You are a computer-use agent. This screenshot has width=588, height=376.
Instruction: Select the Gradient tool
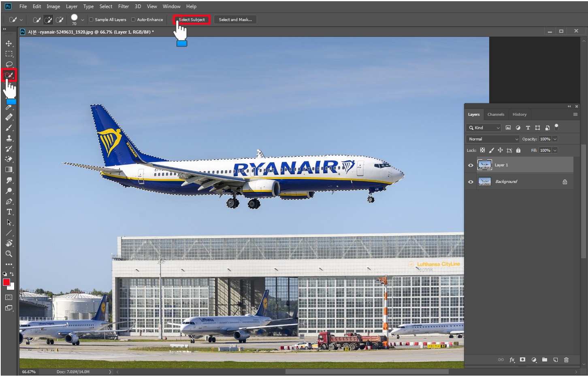(9, 170)
